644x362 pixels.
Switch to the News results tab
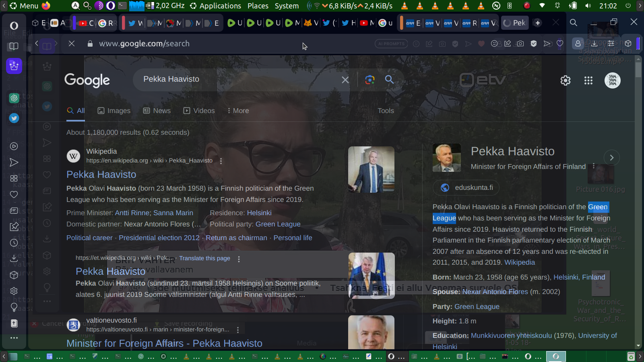pyautogui.click(x=157, y=111)
